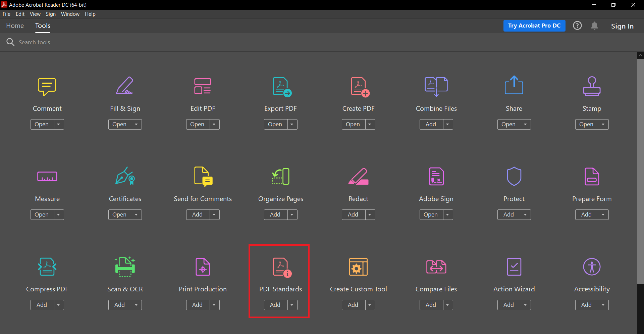
Task: Click Add under Redact
Action: coord(353,214)
